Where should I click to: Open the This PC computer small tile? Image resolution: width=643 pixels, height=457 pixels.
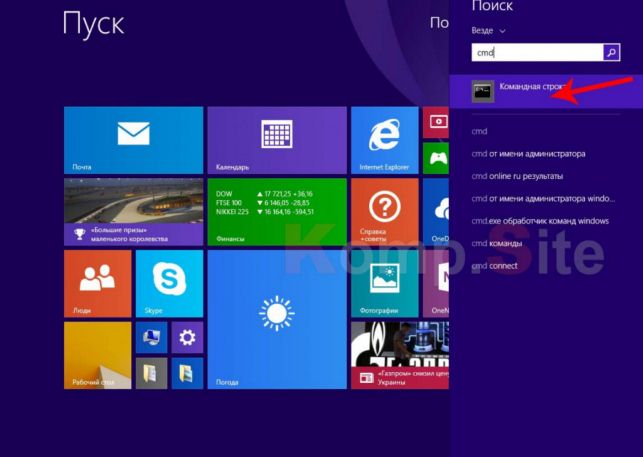[x=151, y=337]
